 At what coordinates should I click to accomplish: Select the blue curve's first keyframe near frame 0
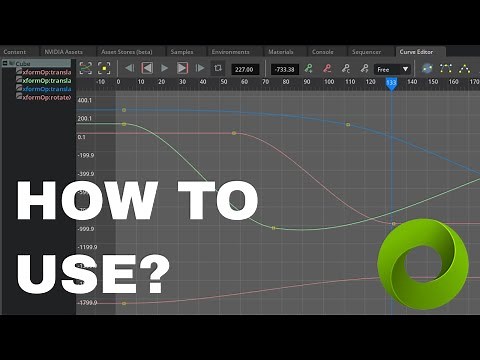[124, 110]
